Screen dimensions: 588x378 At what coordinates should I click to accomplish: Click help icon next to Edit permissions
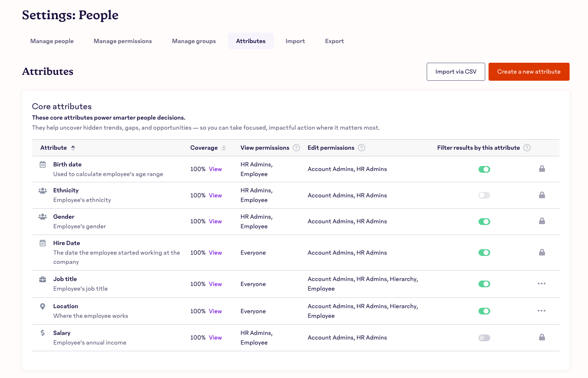point(361,148)
